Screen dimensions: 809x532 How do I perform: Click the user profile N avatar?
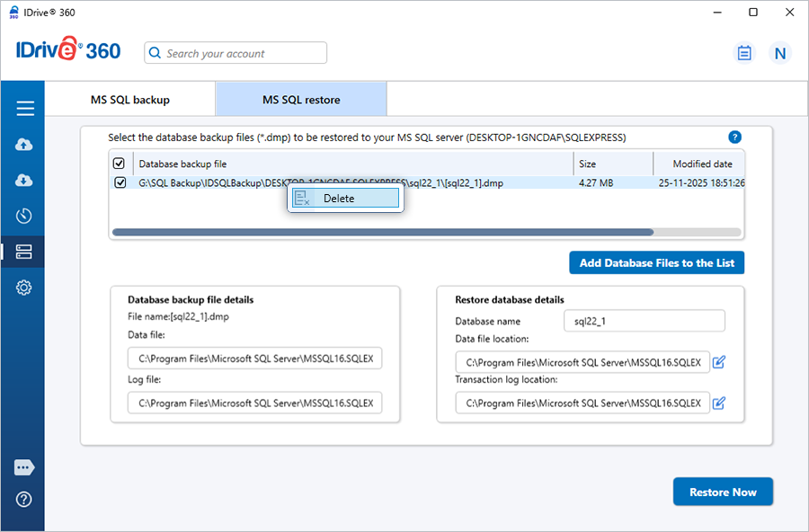coord(779,53)
